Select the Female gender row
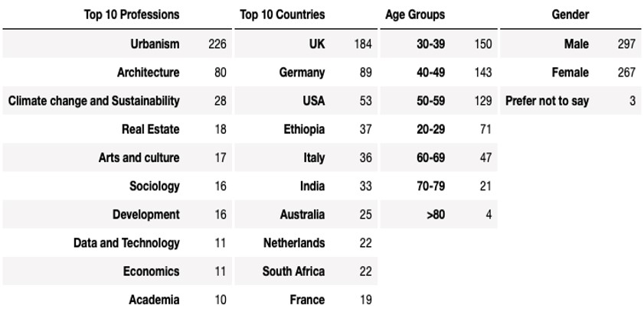This screenshot has width=644, height=315. [570, 73]
